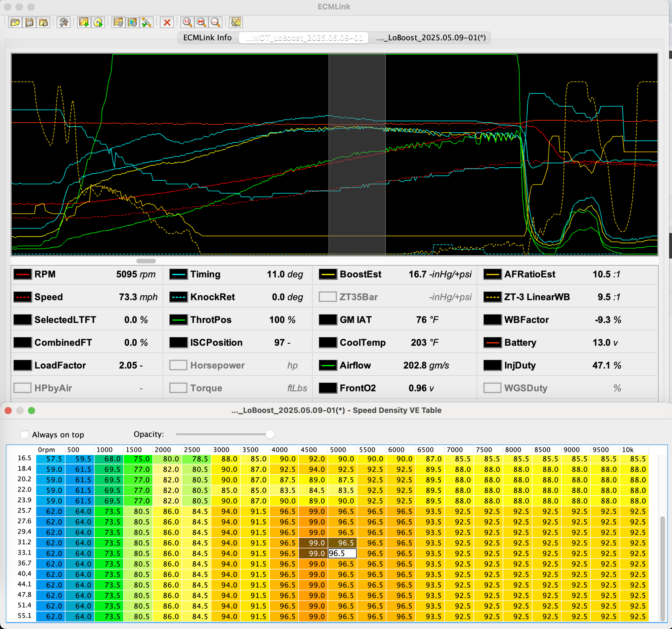This screenshot has height=629, width=672.
Task: Select the dark 99.0 cell in row 31.2
Action: (x=313, y=543)
